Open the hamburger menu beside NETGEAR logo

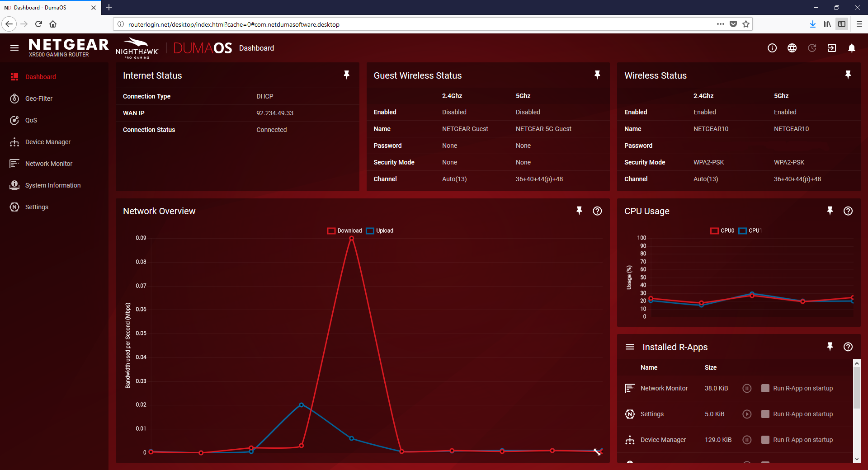tap(14, 48)
